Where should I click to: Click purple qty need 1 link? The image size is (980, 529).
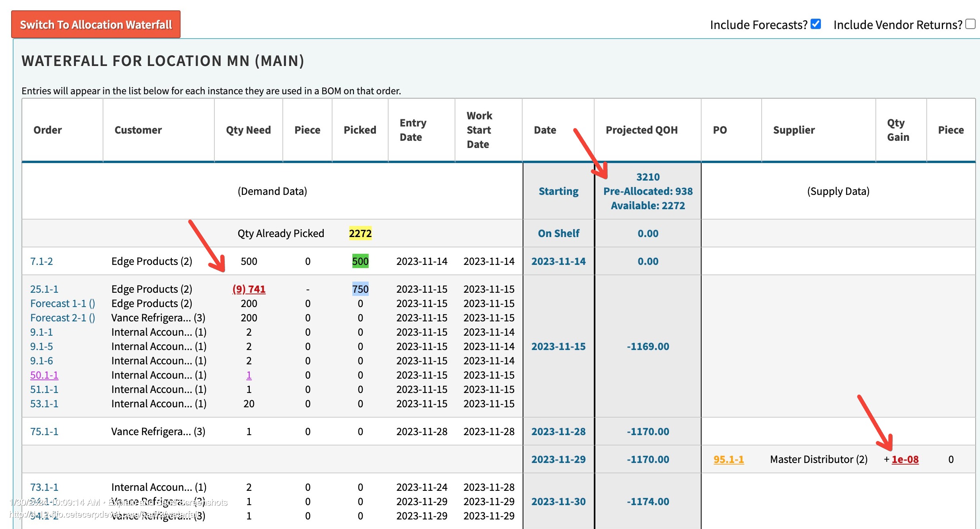click(249, 375)
